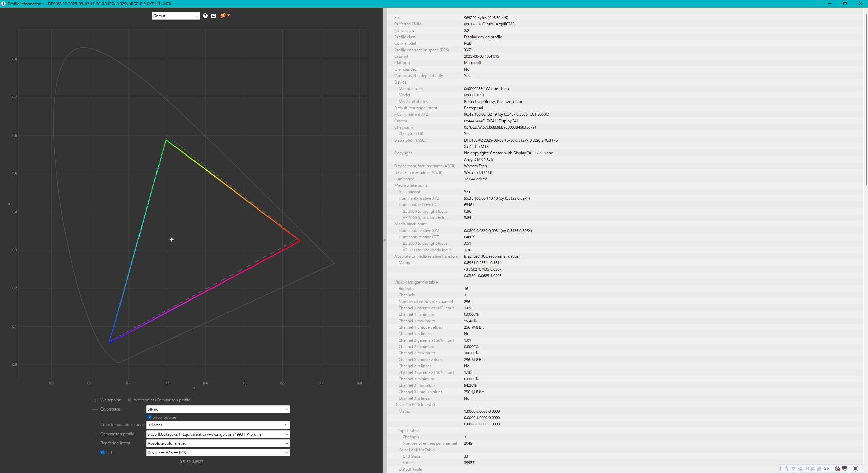Open the Color temperature curve dropdown

pos(218,425)
